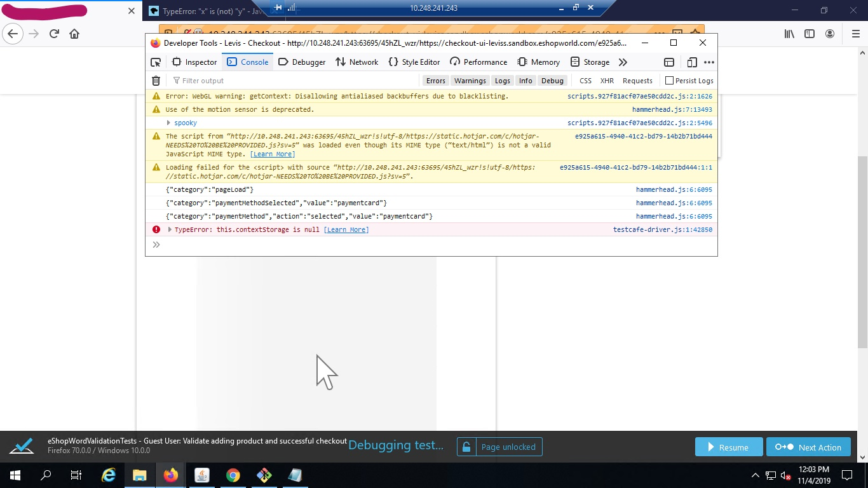Show hidden system tray icons
868x488 pixels.
point(756,475)
